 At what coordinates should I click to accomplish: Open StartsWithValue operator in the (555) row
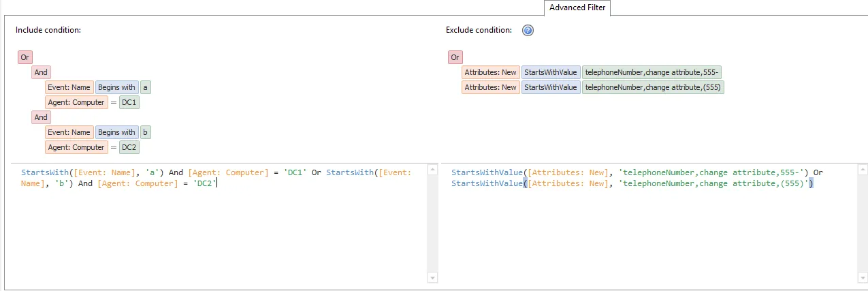(551, 87)
